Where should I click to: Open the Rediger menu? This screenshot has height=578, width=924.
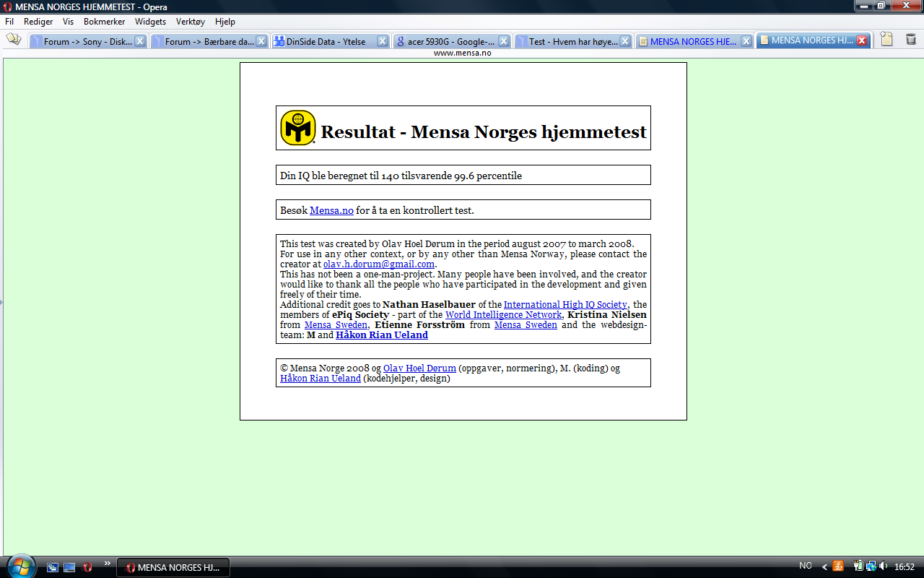38,22
